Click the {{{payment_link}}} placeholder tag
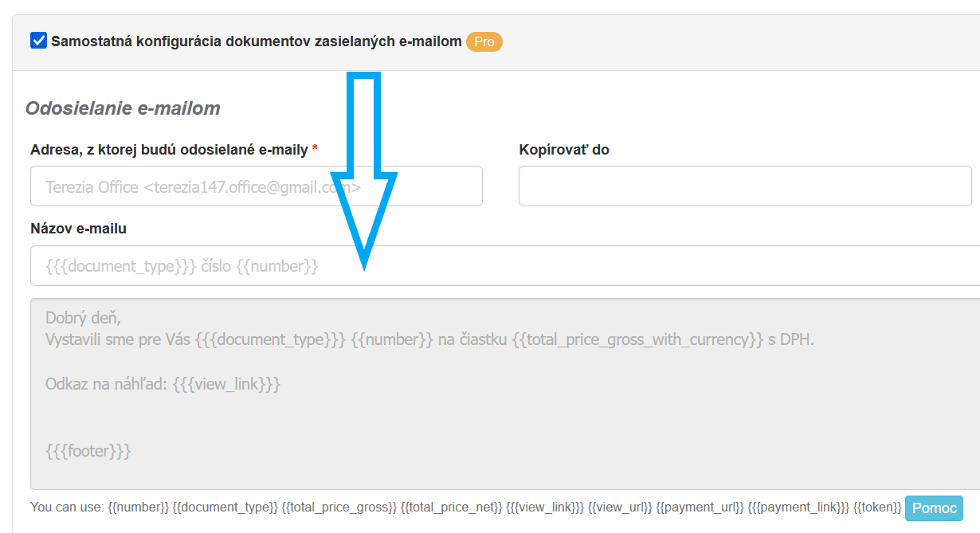The width and height of the screenshot is (980, 533). click(x=798, y=508)
